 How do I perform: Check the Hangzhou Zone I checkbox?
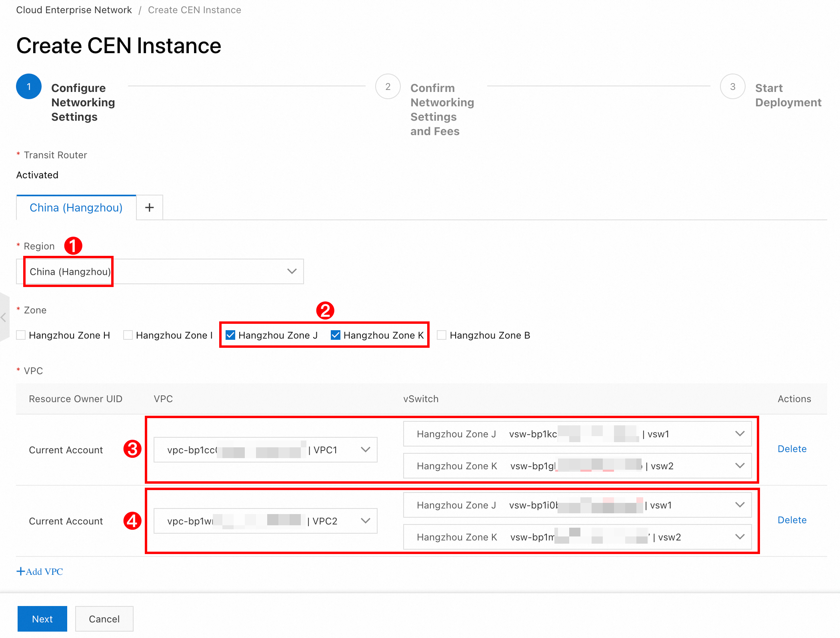(128, 335)
